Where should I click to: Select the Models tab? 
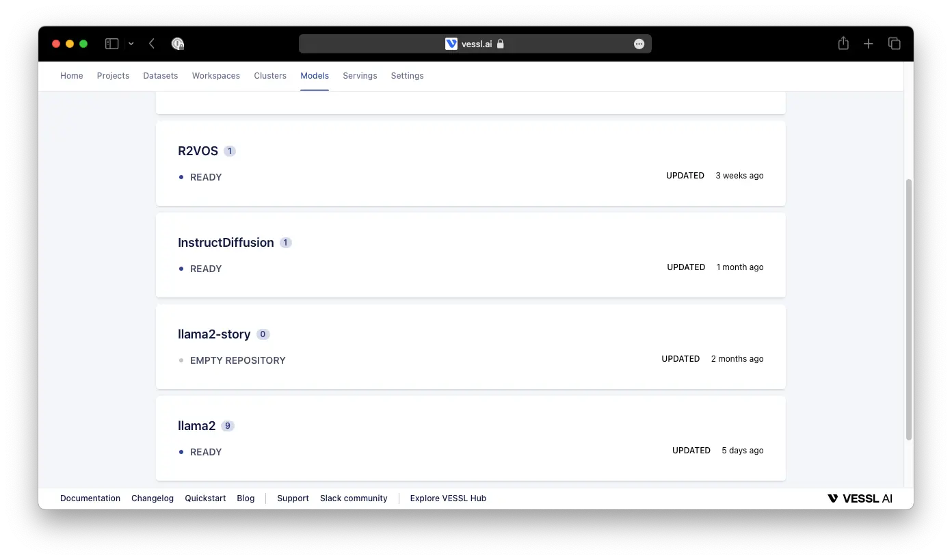[315, 76]
